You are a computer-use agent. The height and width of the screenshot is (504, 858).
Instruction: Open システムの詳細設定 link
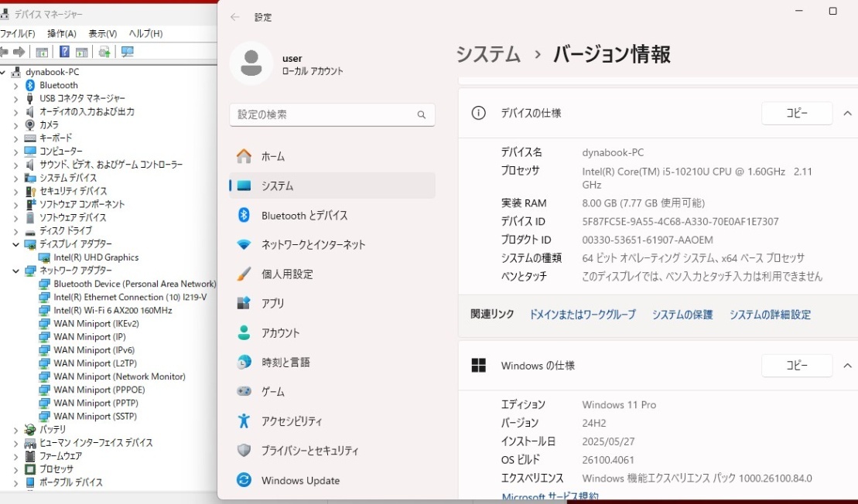770,315
